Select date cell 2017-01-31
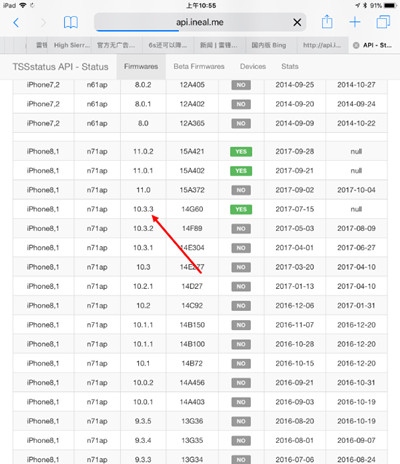This screenshot has width=400, height=464. [x=356, y=305]
